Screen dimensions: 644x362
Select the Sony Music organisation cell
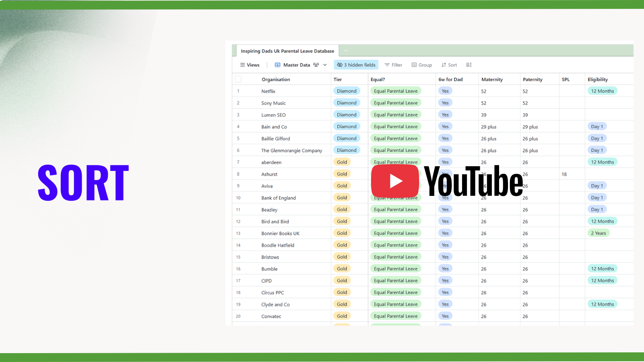tap(273, 103)
